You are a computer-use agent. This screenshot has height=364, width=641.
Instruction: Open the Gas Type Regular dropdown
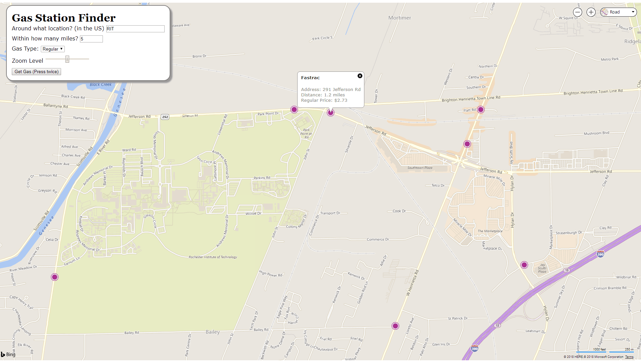point(53,49)
